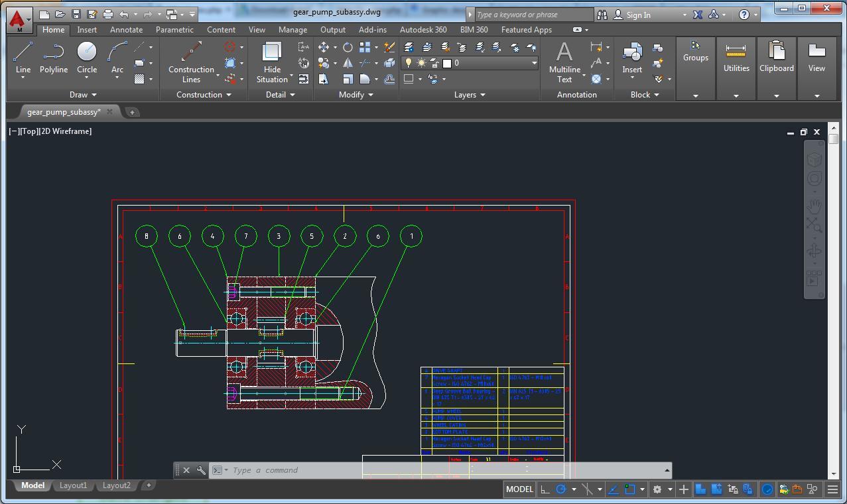847x504 pixels.
Task: Select the Line tool
Action: point(22,56)
